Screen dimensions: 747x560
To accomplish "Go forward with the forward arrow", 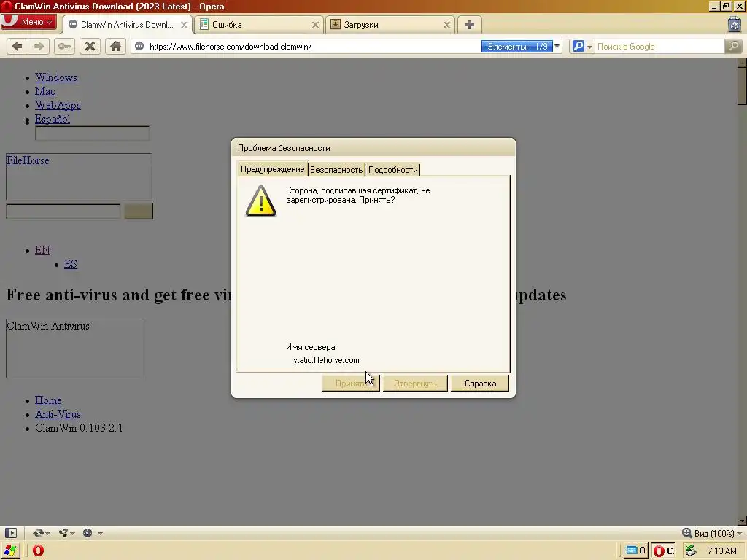I will point(39,46).
